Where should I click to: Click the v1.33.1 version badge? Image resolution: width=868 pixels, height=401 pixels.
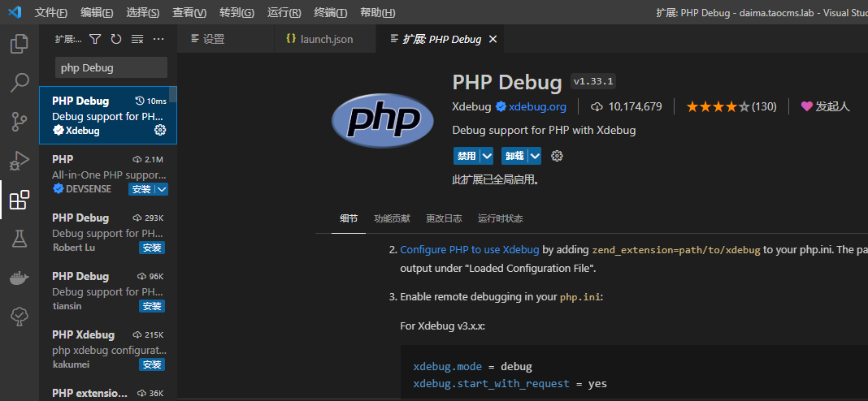click(x=594, y=82)
